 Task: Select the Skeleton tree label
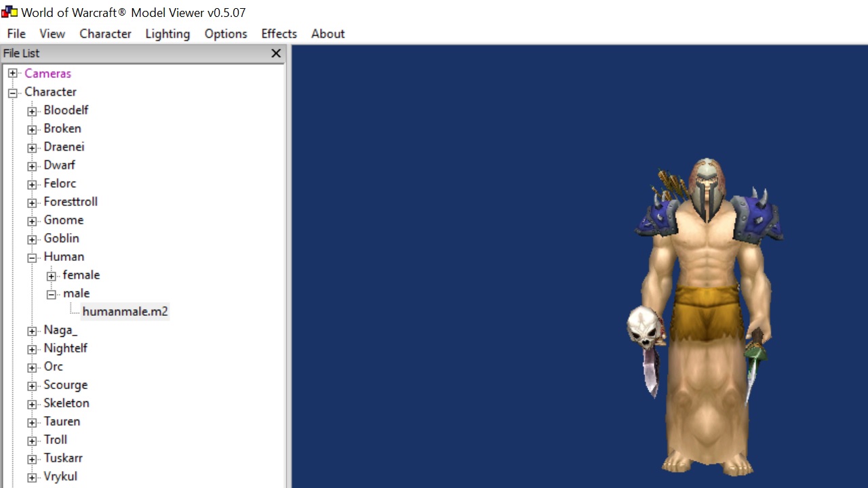[x=66, y=403]
